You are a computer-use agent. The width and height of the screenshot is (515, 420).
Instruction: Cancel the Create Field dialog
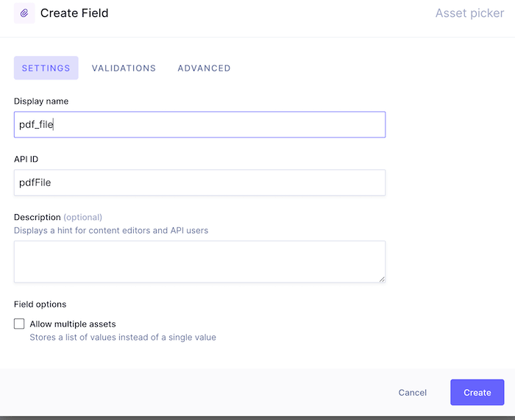pyautogui.click(x=412, y=392)
